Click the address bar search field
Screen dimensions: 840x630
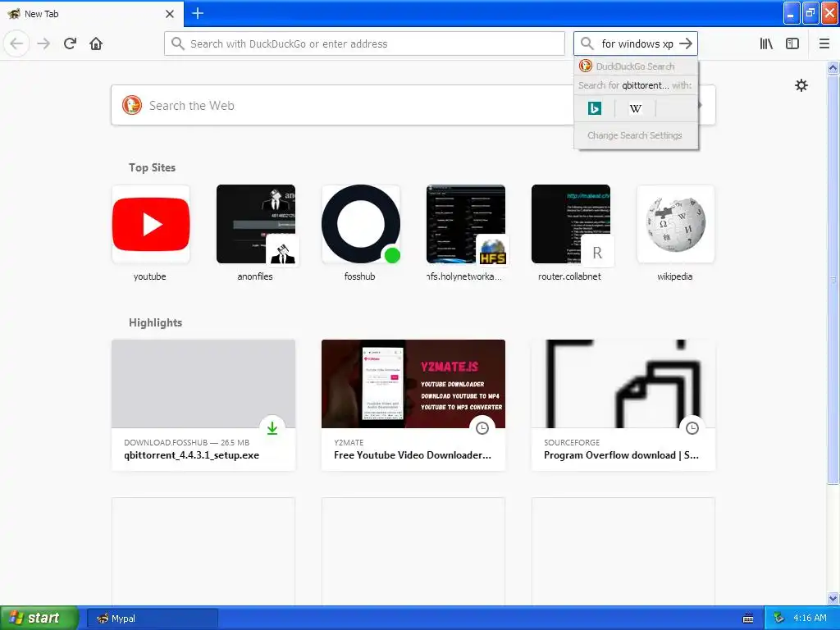364,43
